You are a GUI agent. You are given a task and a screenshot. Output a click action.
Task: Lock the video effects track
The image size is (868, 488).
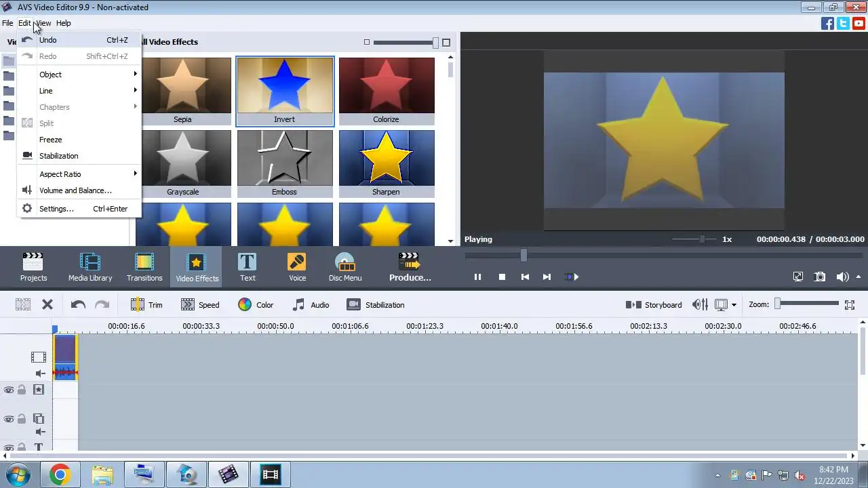pos(22,390)
